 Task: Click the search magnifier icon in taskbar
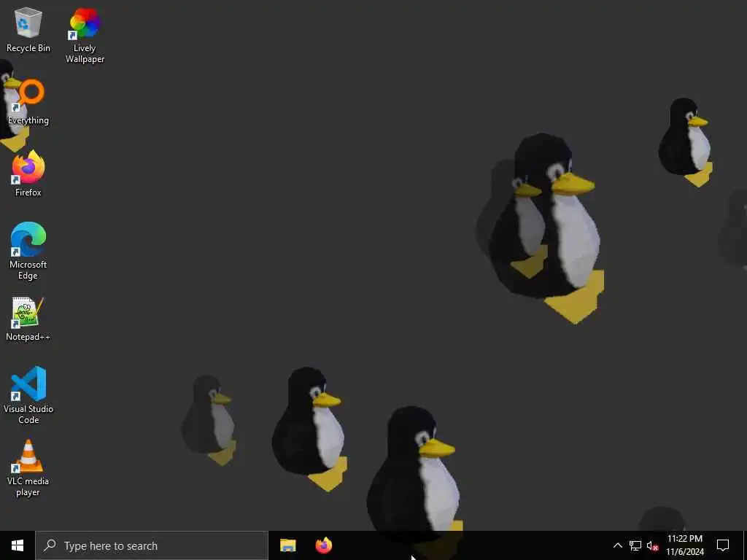coord(50,545)
